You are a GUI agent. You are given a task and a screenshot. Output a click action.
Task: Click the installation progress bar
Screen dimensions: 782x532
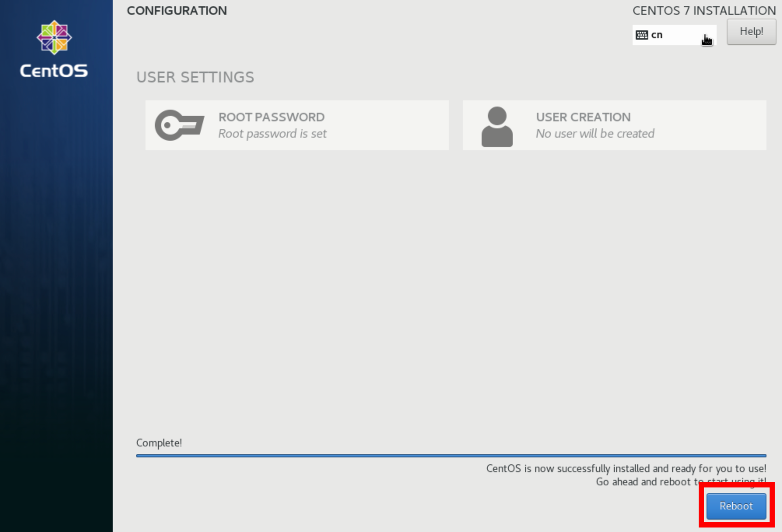coord(451,455)
